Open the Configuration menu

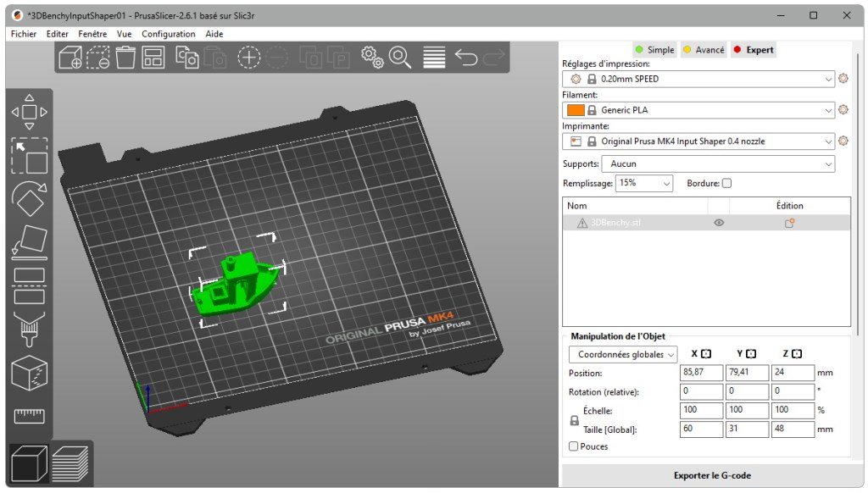tap(169, 34)
